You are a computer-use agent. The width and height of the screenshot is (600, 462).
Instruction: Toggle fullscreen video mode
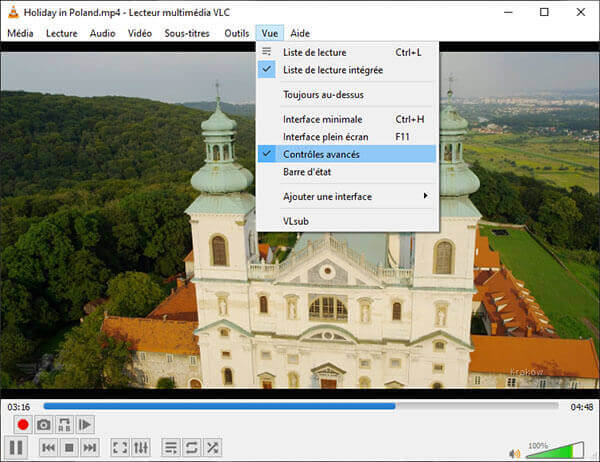point(120,448)
